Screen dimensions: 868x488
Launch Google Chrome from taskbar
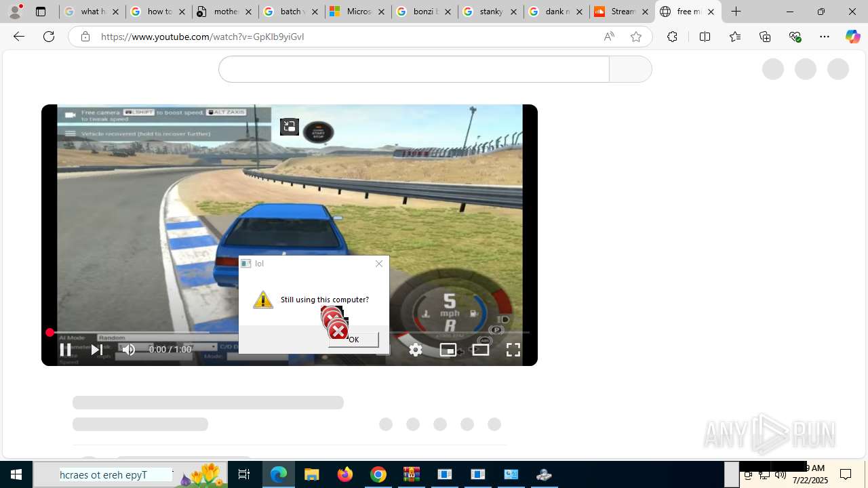click(x=378, y=474)
